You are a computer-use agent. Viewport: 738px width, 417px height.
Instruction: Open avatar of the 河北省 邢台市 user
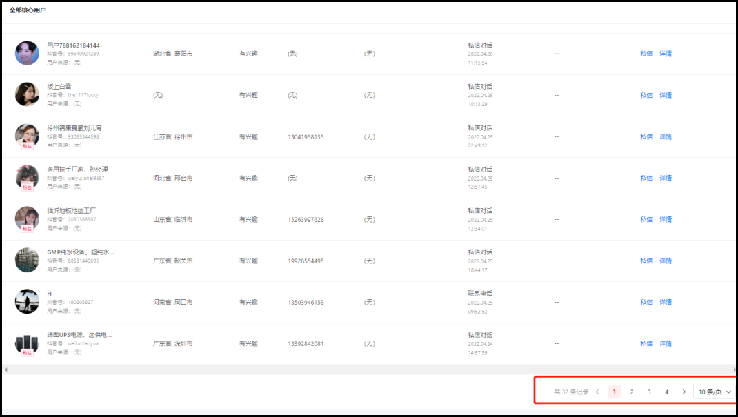pyautogui.click(x=27, y=177)
